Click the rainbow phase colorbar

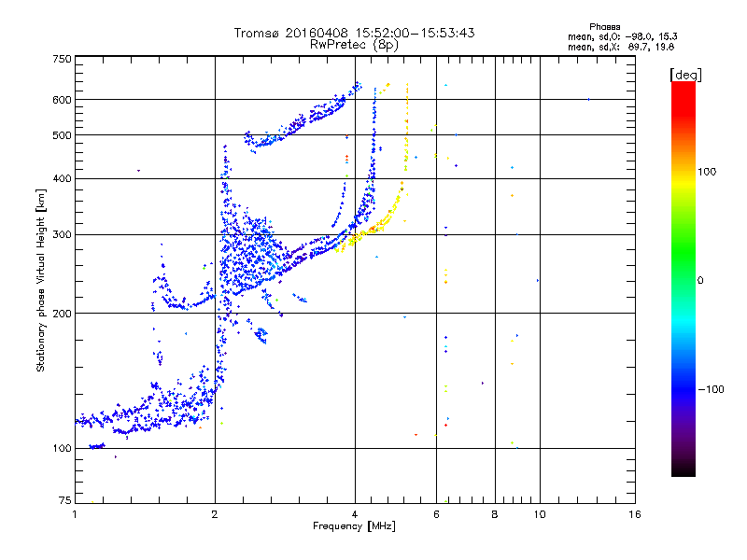click(684, 278)
